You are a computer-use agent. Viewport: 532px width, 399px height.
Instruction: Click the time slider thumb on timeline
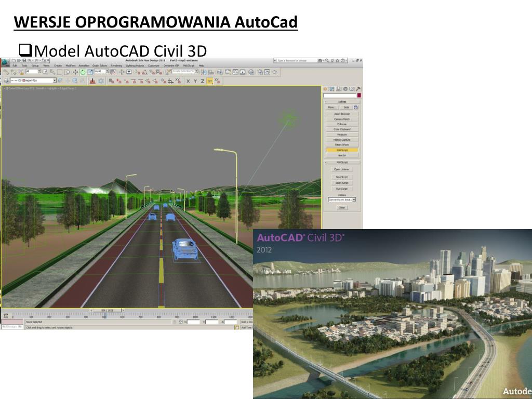(107, 310)
